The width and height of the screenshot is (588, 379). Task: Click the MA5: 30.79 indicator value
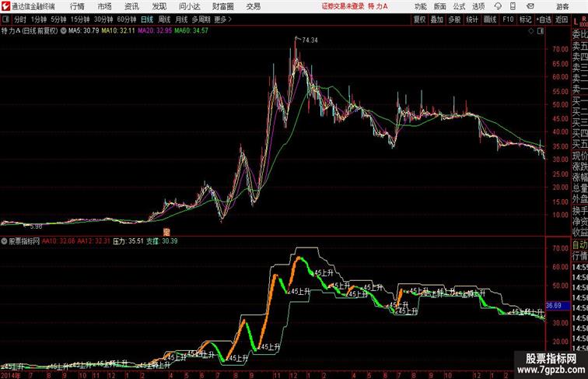(84, 31)
